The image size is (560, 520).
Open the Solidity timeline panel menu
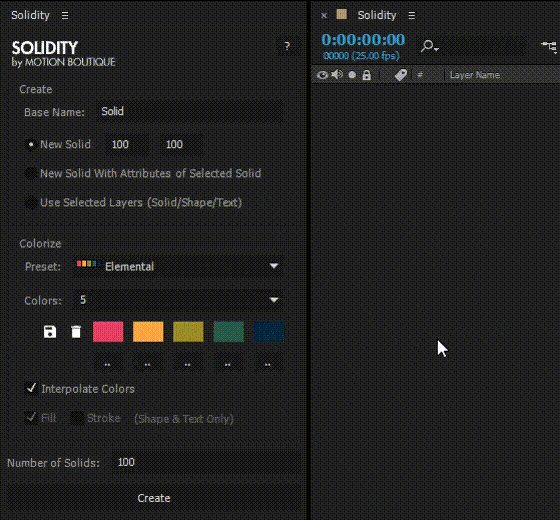[411, 15]
